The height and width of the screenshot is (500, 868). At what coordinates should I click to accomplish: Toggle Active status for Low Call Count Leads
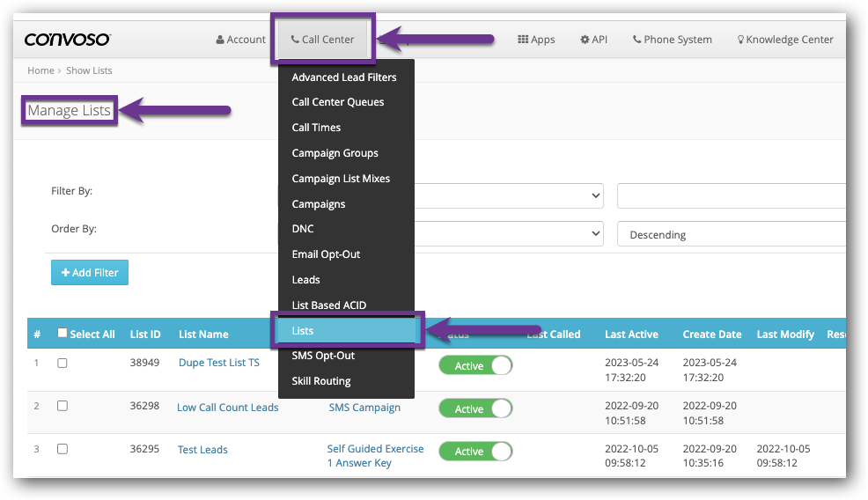point(475,408)
